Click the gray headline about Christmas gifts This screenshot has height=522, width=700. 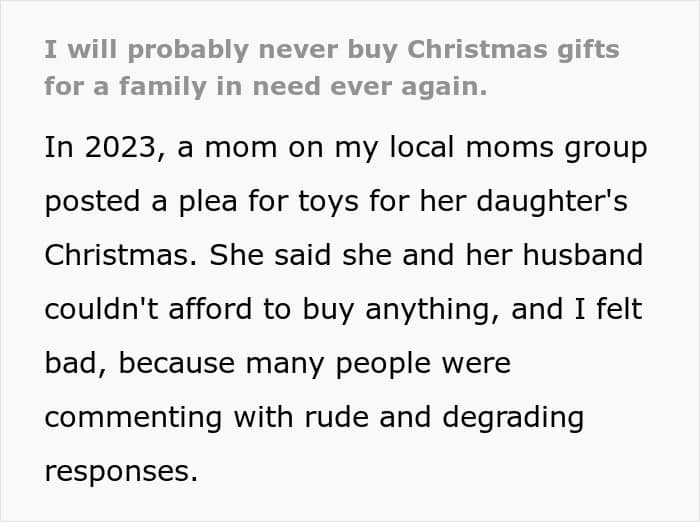[x=332, y=68]
